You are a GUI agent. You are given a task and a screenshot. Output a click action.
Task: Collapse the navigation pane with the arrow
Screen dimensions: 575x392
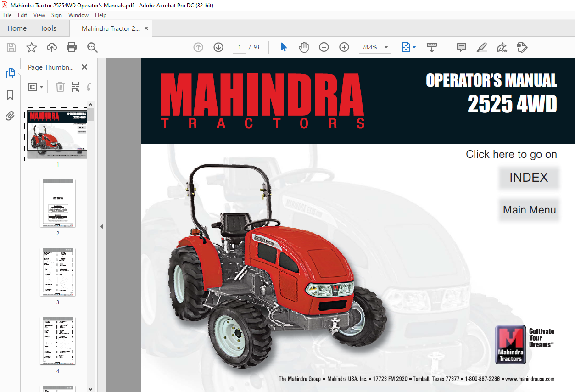click(x=102, y=226)
